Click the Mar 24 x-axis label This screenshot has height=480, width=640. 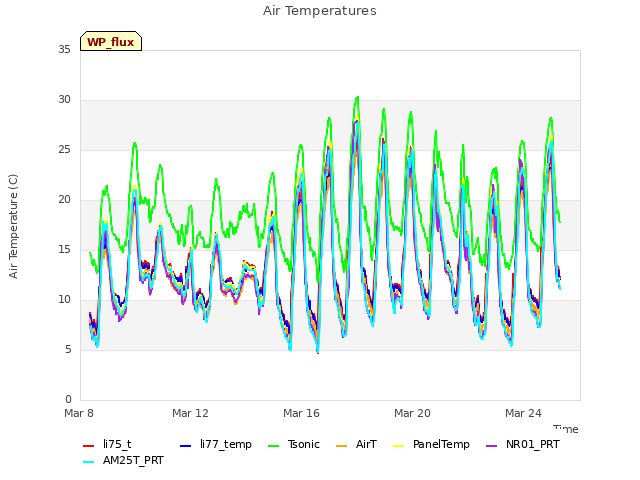pos(523,413)
